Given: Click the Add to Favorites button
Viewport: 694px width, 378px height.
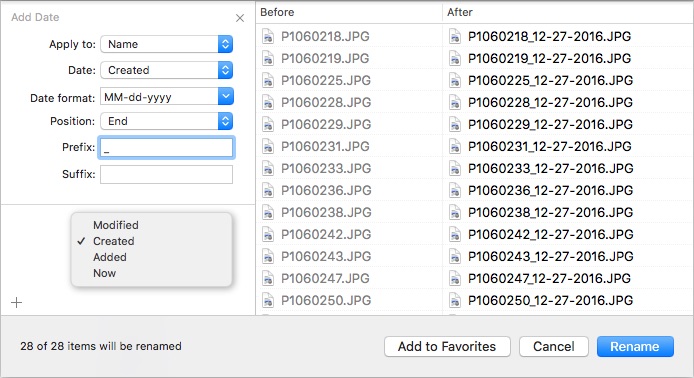Looking at the screenshot, I should click(x=447, y=346).
